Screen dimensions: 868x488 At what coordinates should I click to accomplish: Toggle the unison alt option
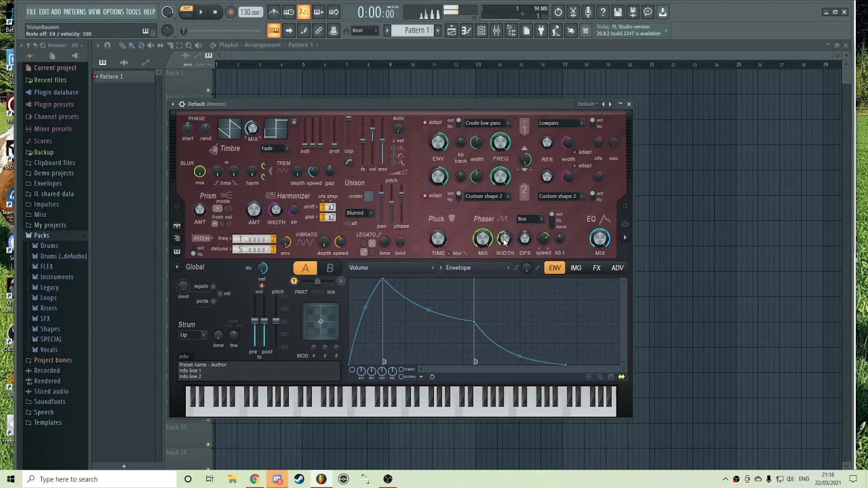[x=349, y=223]
